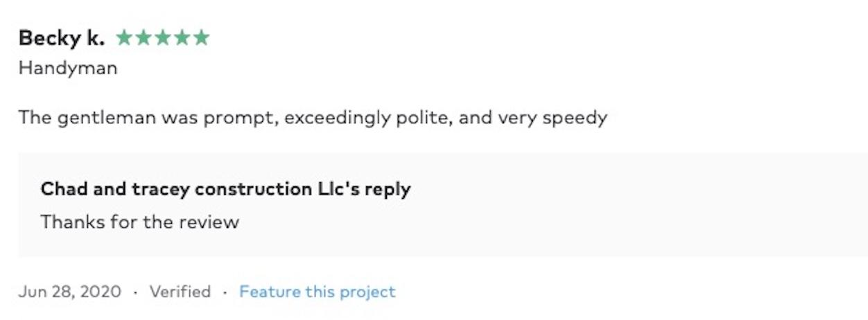Click reviewer name "Becky k."
868x320 pixels.
pos(62,38)
